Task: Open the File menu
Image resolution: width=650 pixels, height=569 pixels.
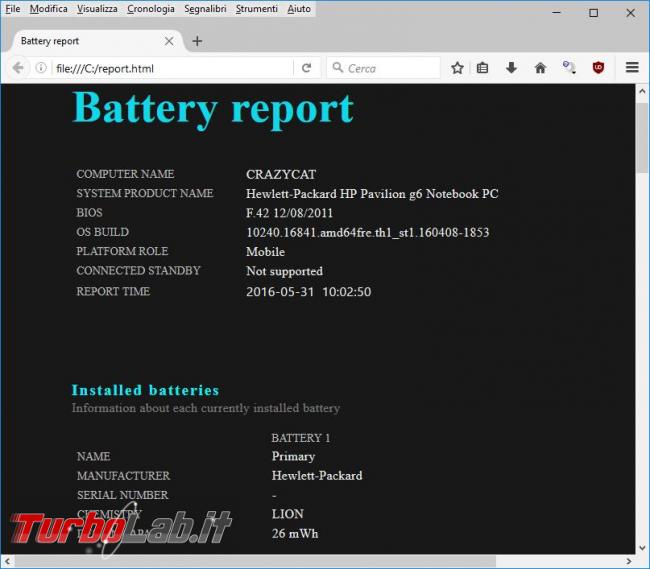Action: click(13, 9)
